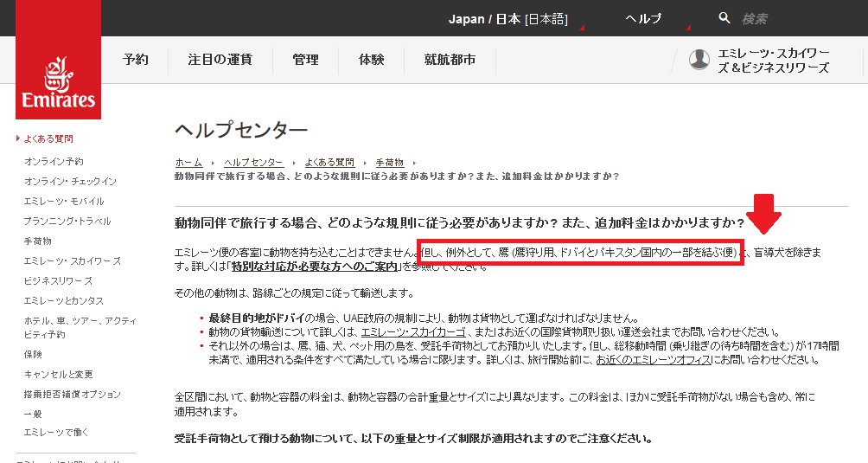Click the Skywards user avatar icon
868x463 pixels.
(x=699, y=59)
